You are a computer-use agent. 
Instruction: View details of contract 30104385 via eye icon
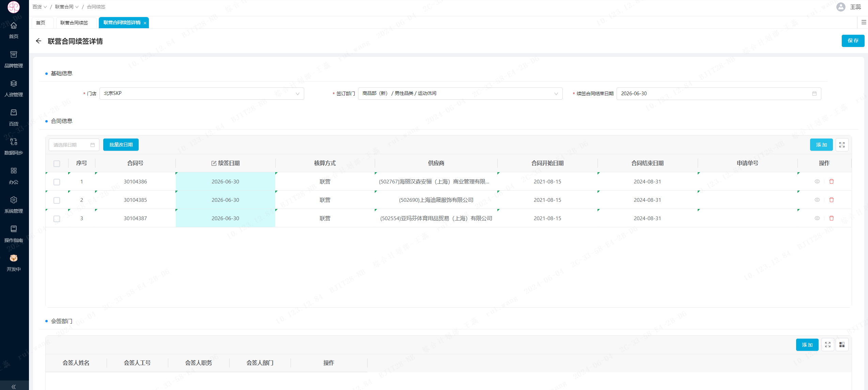click(817, 200)
